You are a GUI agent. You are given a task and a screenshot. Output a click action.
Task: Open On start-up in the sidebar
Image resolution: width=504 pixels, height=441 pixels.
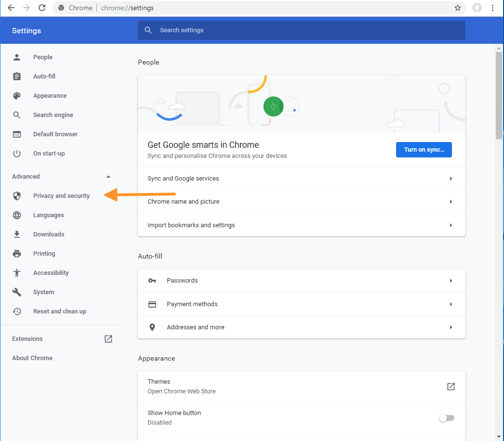point(49,154)
